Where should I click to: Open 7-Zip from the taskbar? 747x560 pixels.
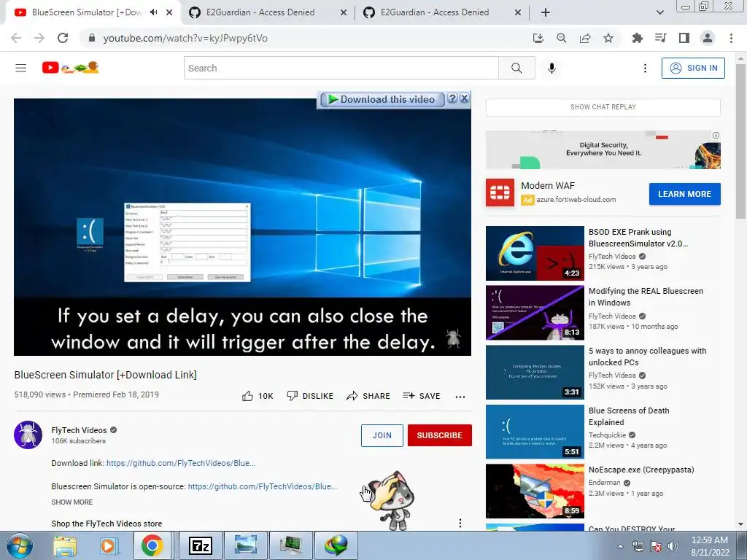pyautogui.click(x=201, y=545)
